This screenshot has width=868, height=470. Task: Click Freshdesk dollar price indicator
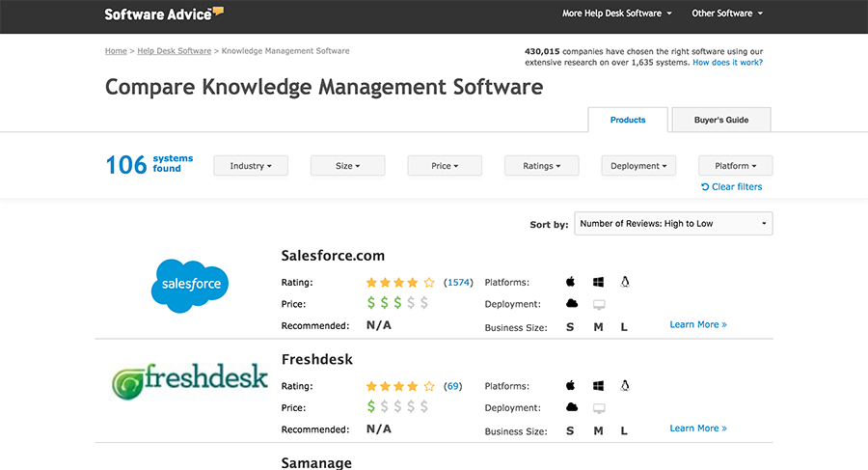point(397,406)
